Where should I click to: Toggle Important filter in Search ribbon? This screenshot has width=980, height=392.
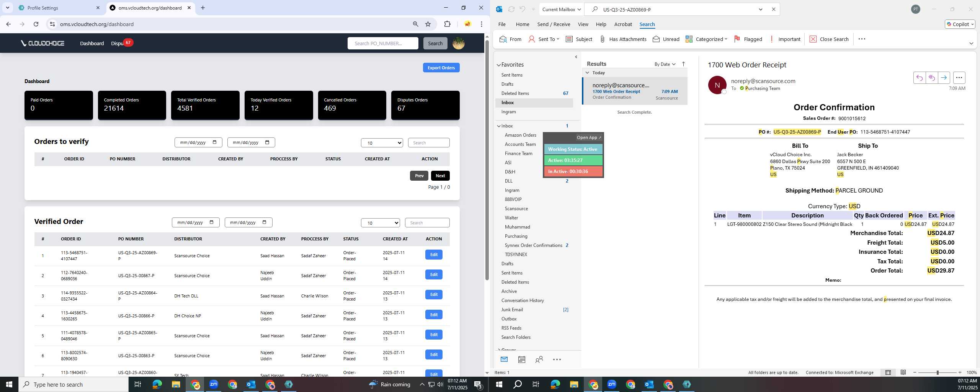pyautogui.click(x=785, y=39)
